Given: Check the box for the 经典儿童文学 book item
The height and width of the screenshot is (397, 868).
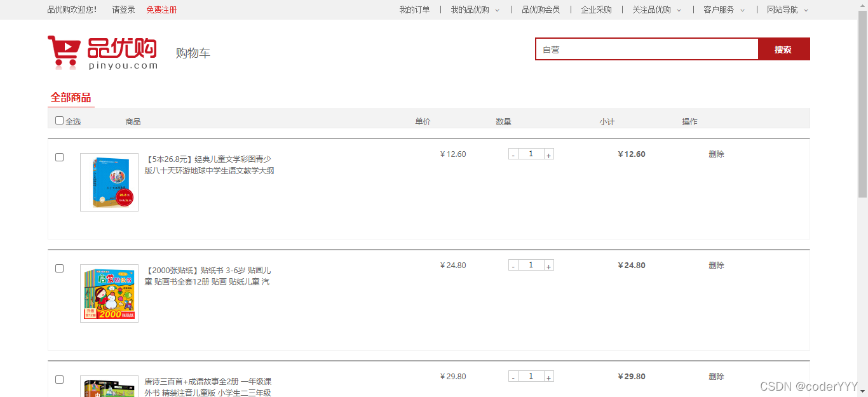Looking at the screenshot, I should pos(59,157).
